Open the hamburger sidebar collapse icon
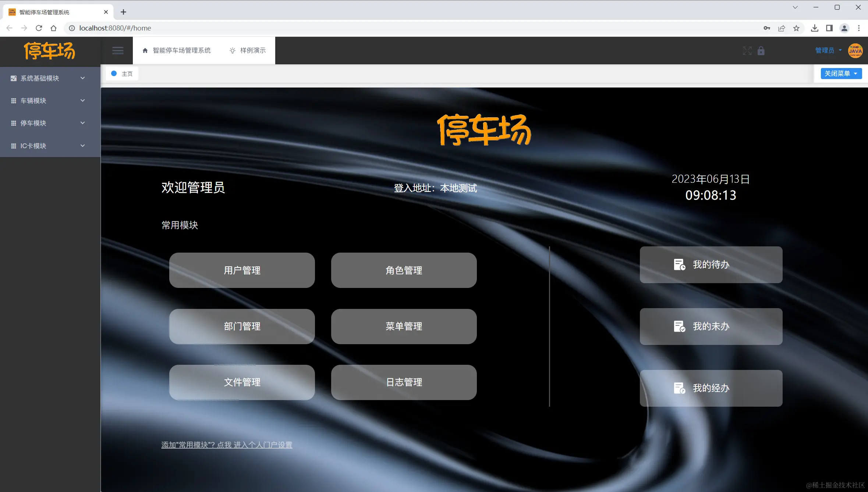This screenshot has width=868, height=492. point(117,50)
